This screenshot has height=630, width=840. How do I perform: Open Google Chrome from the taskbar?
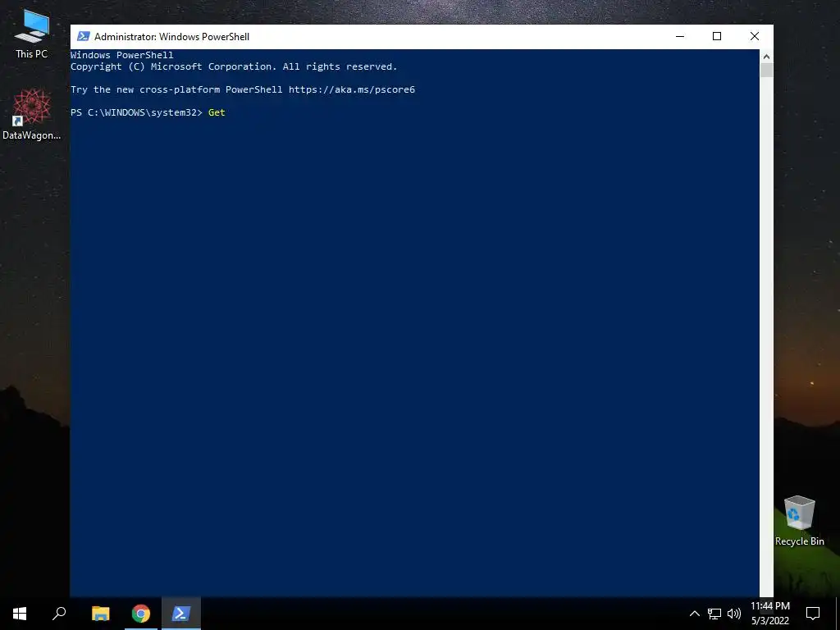(x=141, y=614)
